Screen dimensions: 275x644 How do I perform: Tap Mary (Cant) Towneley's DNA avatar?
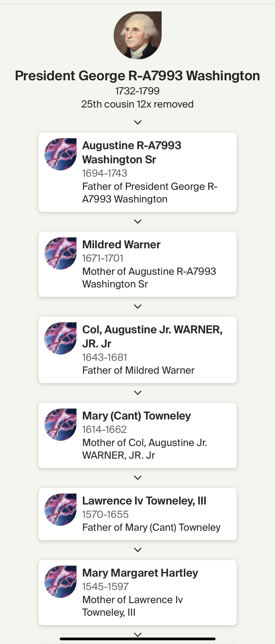point(60,424)
